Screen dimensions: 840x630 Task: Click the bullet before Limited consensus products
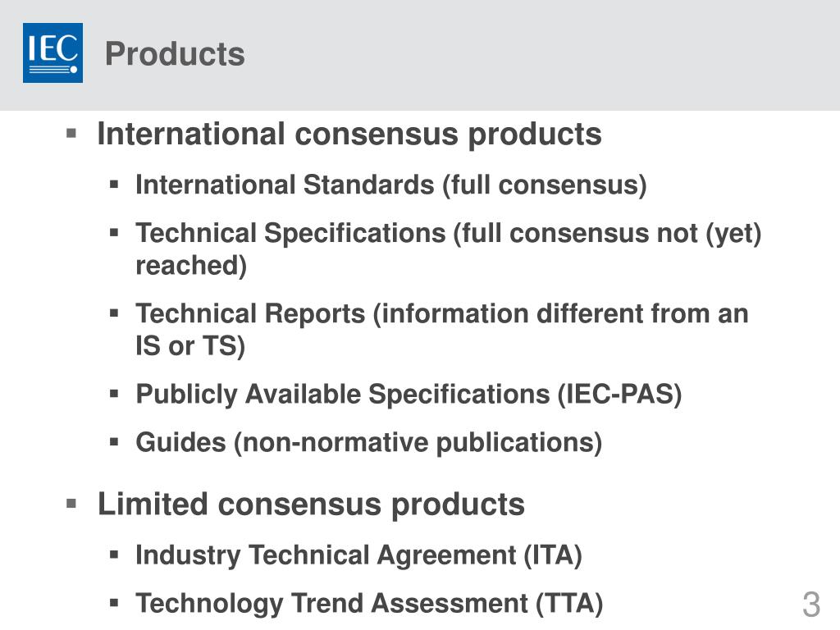[x=71, y=504]
